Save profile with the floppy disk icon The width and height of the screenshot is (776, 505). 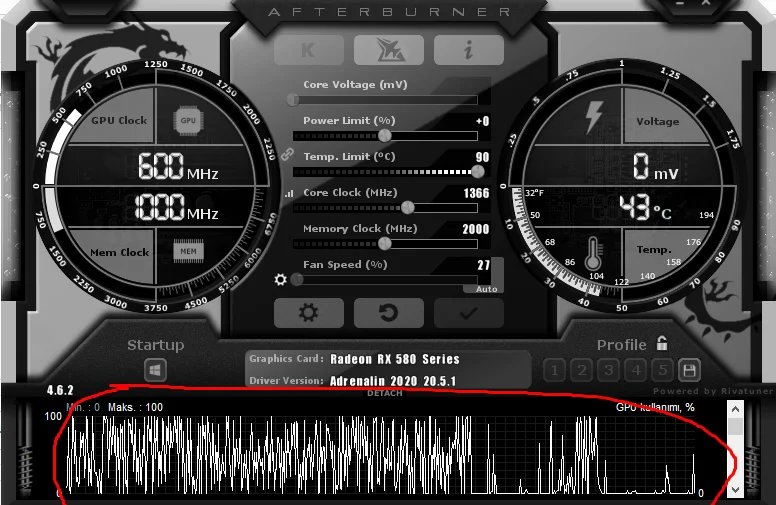pyautogui.click(x=689, y=370)
